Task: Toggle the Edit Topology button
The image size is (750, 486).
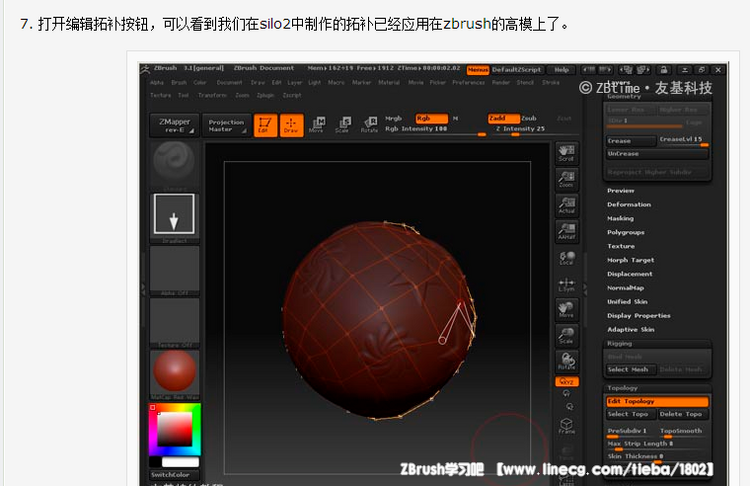Action: tap(658, 402)
